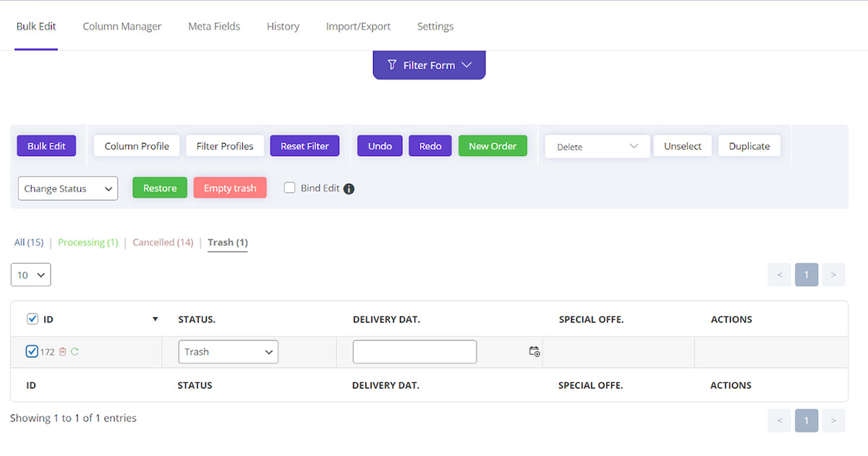Click the top pagination next arrow
Image resolution: width=868 pixels, height=456 pixels.
tap(833, 275)
